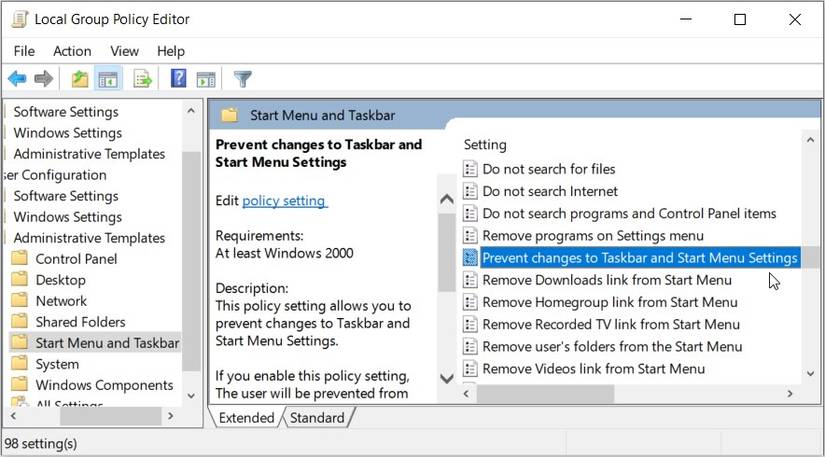Select the Extended tab
This screenshot has width=825, height=457.
click(x=246, y=418)
